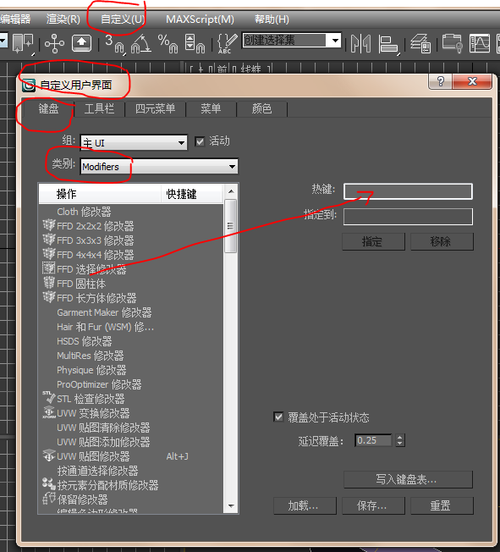Open edit named selection sets icon
The image size is (500, 552).
click(227, 43)
